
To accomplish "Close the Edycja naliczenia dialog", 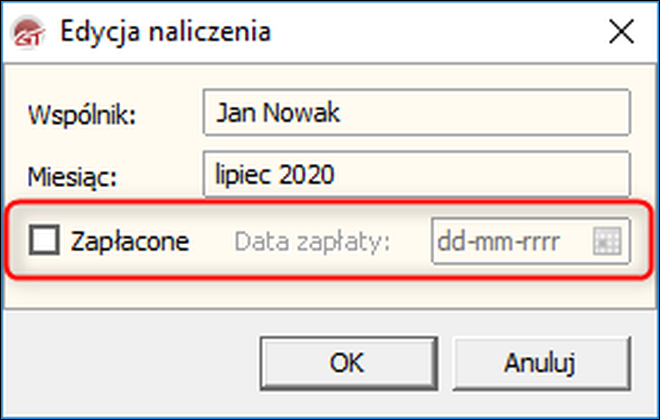I will click(621, 32).
